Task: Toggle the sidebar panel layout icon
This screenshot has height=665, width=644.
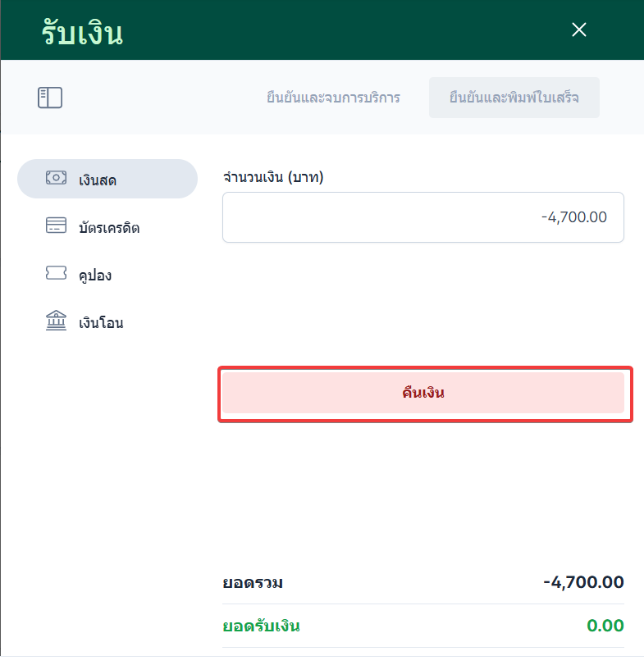Action: (50, 98)
